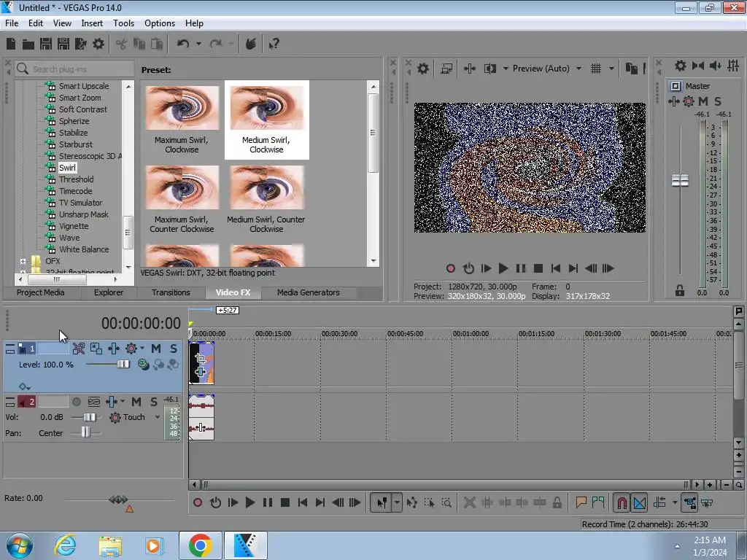Click the Save project icon in the toolbar
The image size is (747, 560).
pos(46,44)
